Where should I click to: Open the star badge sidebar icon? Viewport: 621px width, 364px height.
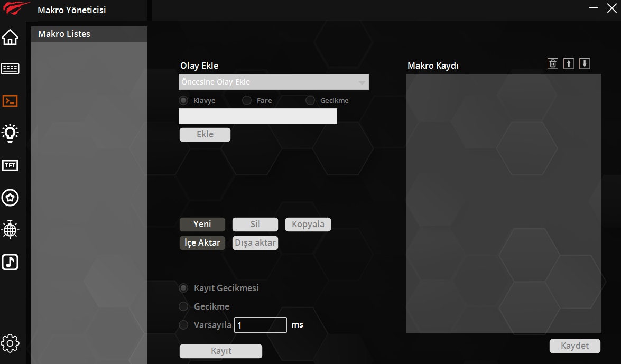[10, 198]
